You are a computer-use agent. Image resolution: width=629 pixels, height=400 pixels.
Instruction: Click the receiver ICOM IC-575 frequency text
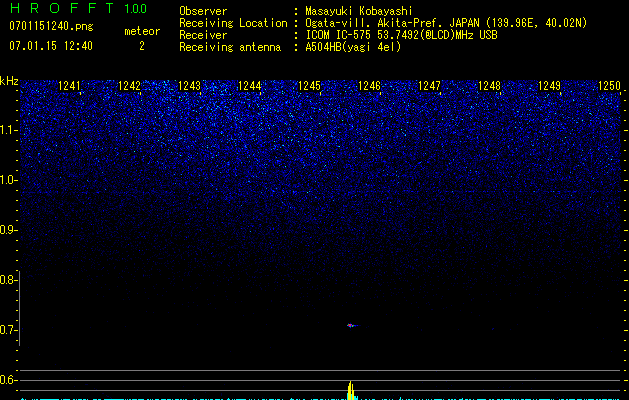click(401, 35)
